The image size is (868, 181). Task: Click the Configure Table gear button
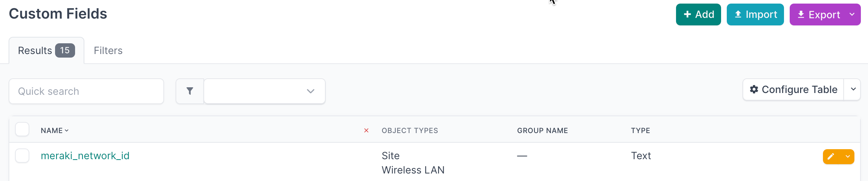(793, 89)
